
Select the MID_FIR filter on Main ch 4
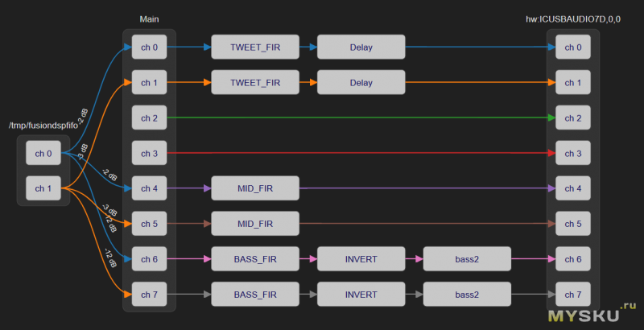[255, 188]
